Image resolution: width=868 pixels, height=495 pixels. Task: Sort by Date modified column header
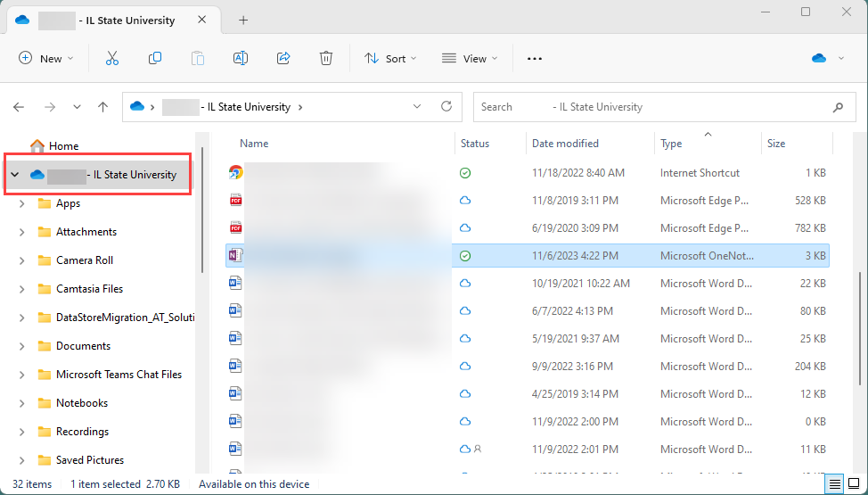pyautogui.click(x=565, y=143)
